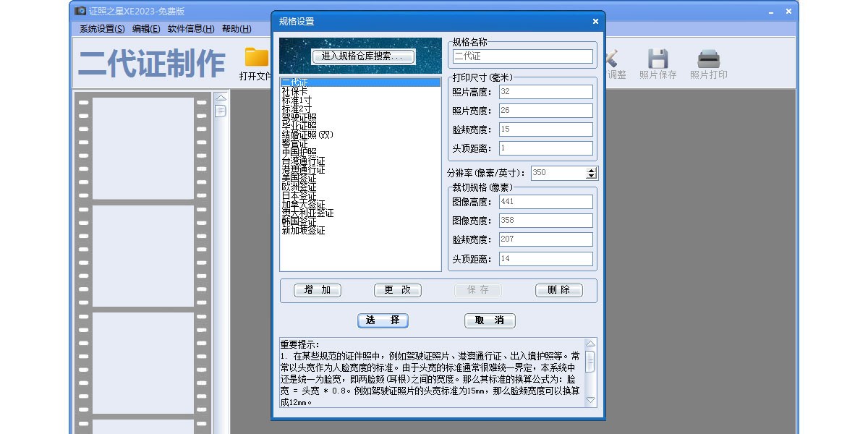The width and height of the screenshot is (868, 434).
Task: Open the 系统设置 menu
Action: 102,29
